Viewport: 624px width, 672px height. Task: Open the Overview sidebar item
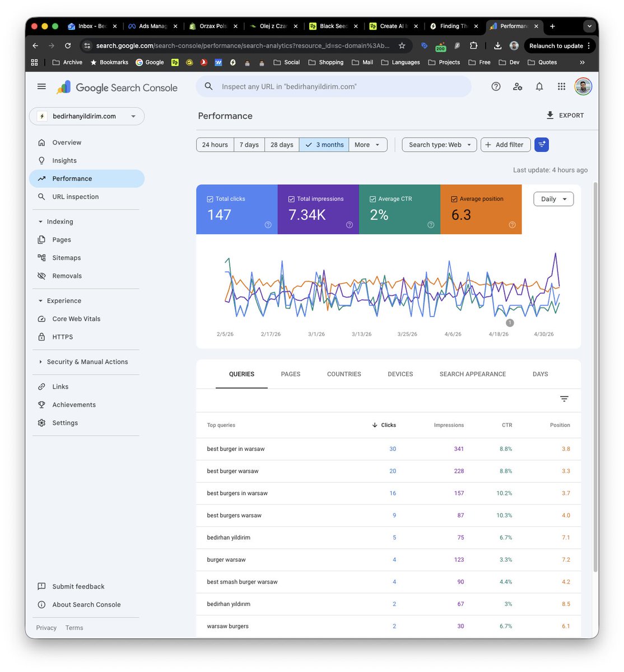(87, 142)
